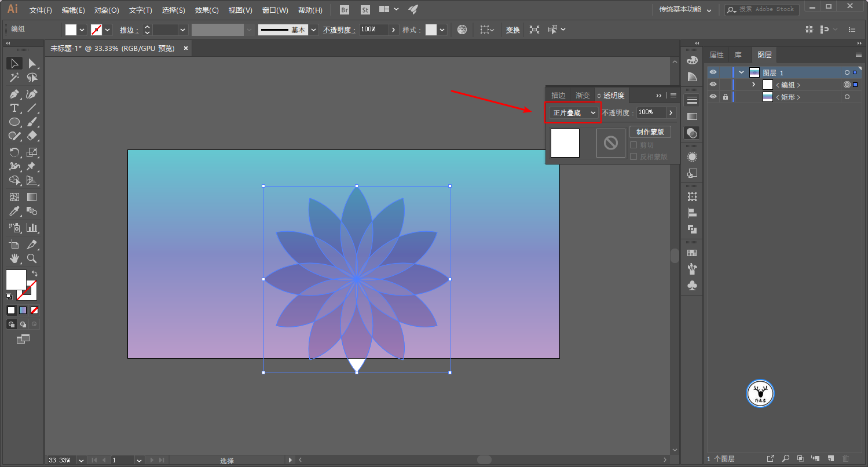This screenshot has width=868, height=467.
Task: Switch to draw behind mode
Action: 23,324
